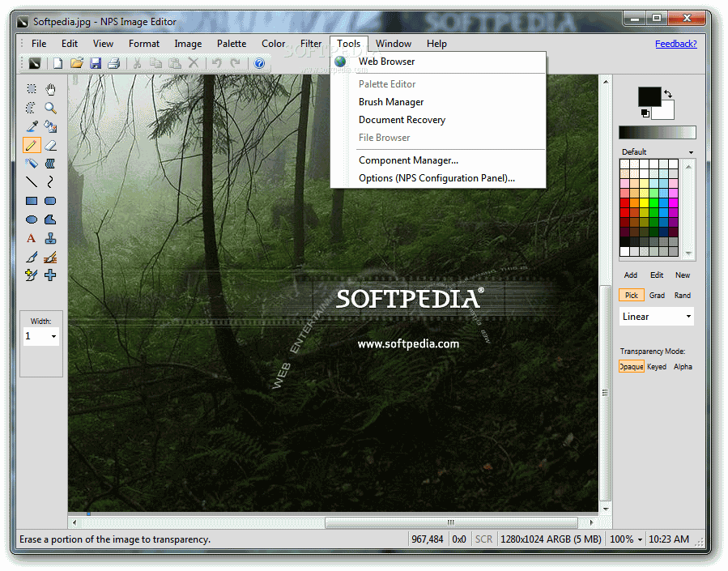The width and height of the screenshot is (728, 571).
Task: Click the Cut scissors toolbar icon
Action: pos(137,63)
